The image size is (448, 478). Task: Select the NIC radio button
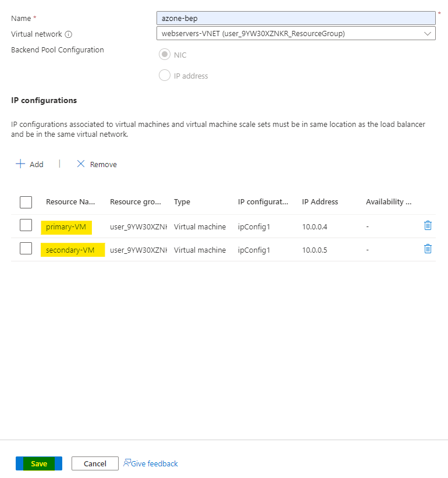pos(165,55)
